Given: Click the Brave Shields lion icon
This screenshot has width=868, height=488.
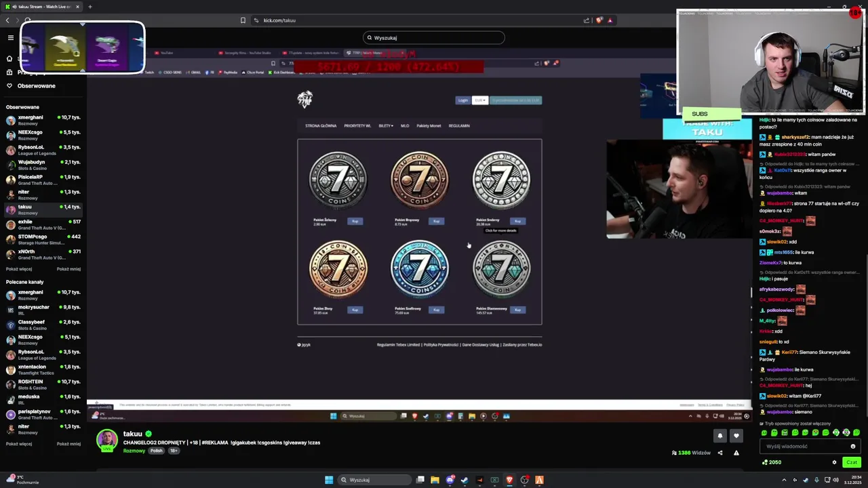Looking at the screenshot, I should pos(599,20).
